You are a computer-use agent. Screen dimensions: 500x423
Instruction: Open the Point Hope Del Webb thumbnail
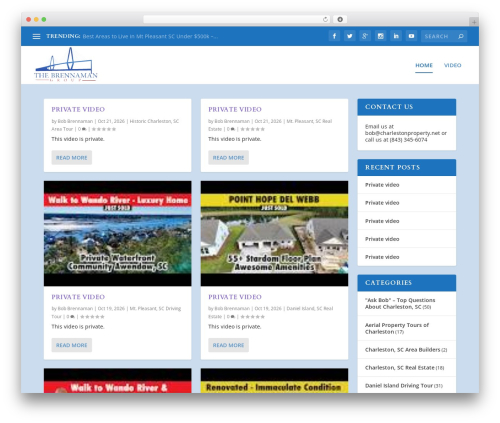pos(274,233)
